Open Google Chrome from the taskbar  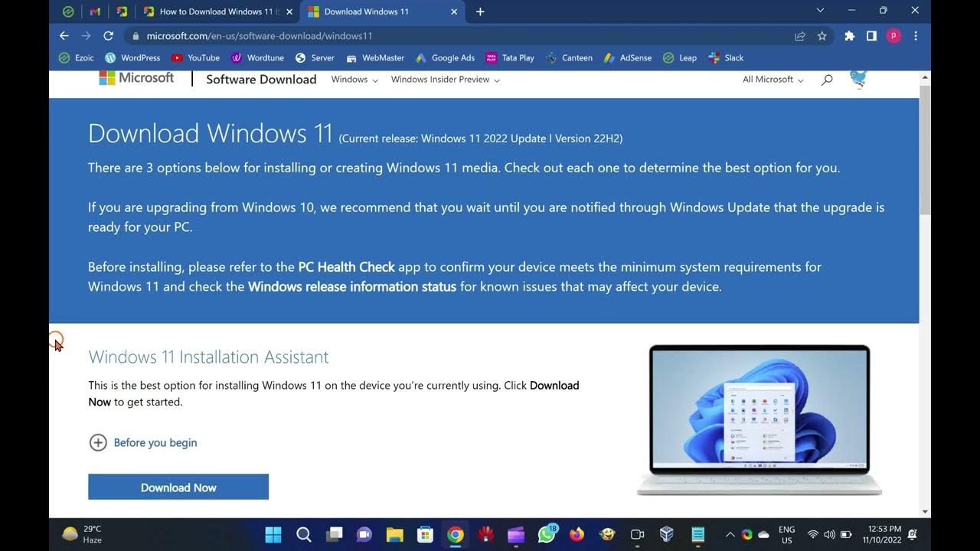456,534
